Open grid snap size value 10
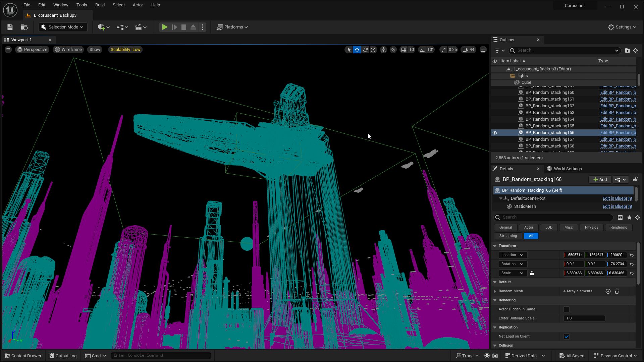 pos(412,50)
